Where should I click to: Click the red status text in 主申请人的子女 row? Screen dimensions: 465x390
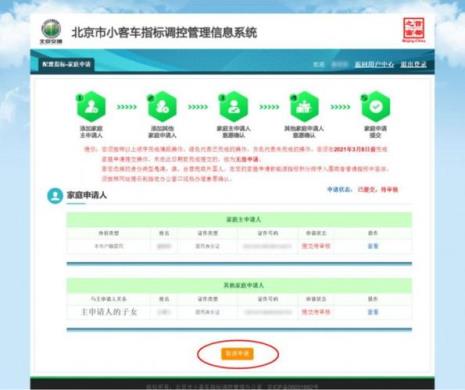(316, 312)
